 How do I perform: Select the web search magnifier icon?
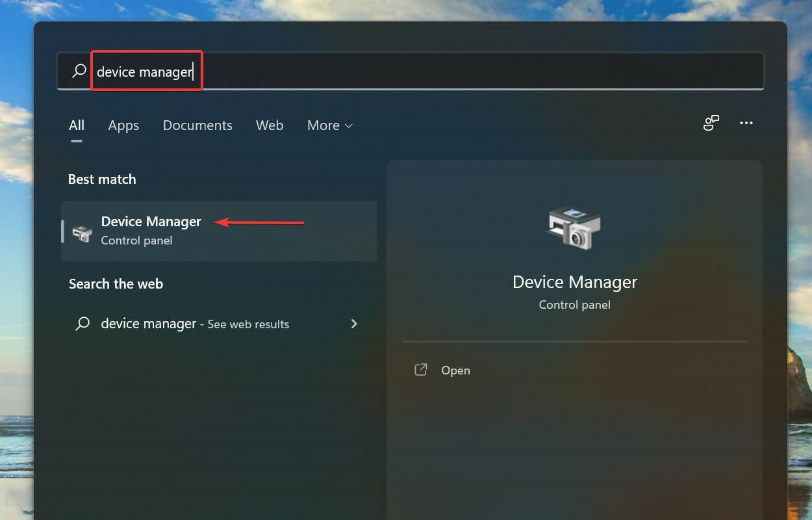(x=82, y=323)
